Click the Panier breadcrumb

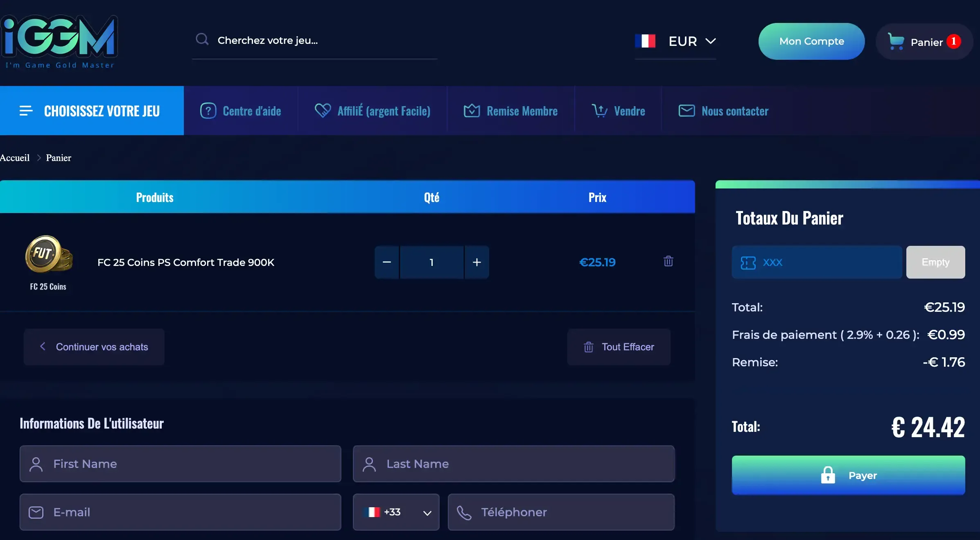pos(59,158)
